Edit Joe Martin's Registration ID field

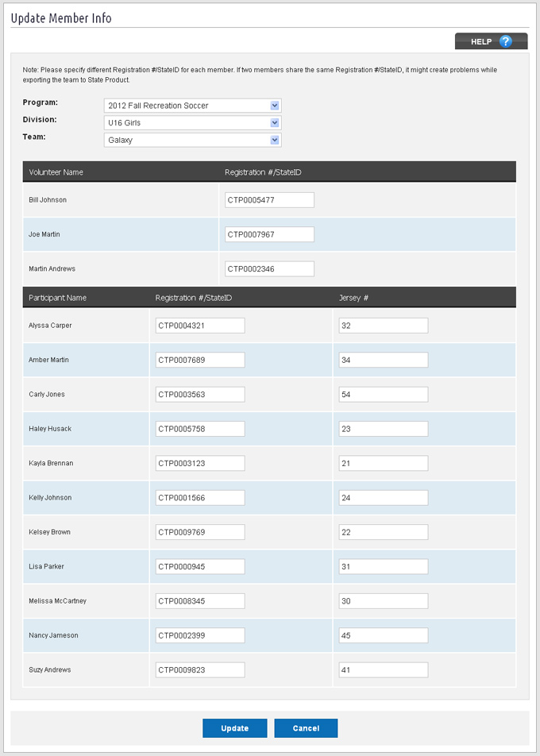pyautogui.click(x=269, y=234)
